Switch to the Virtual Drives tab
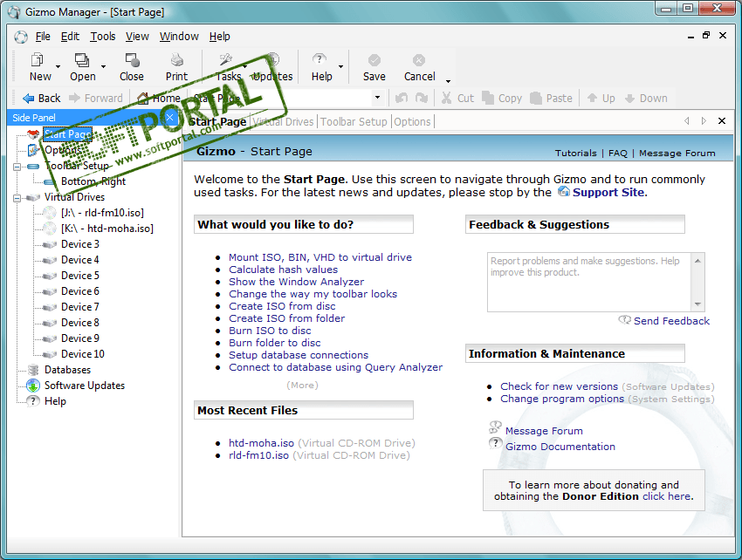The width and height of the screenshot is (742, 560). [283, 121]
